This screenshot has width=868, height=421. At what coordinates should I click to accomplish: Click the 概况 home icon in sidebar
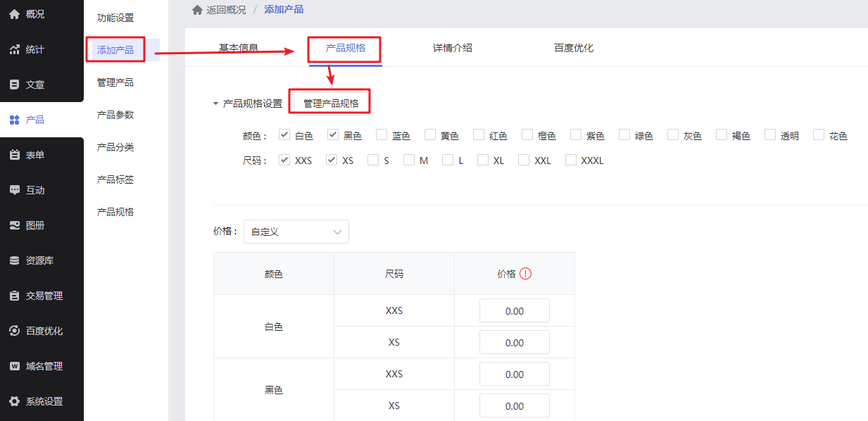click(14, 14)
